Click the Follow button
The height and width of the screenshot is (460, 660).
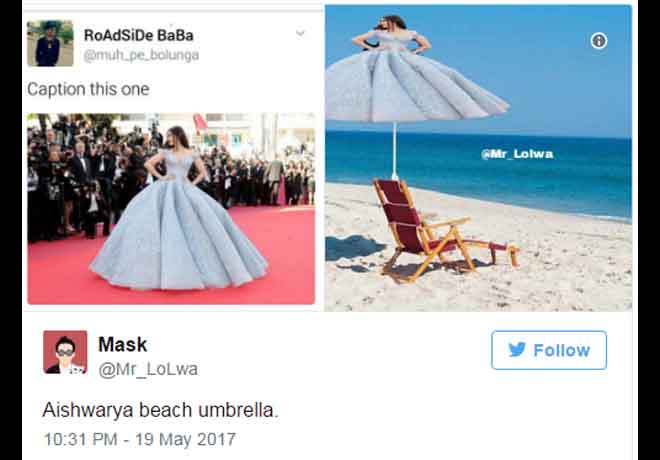[x=549, y=350]
